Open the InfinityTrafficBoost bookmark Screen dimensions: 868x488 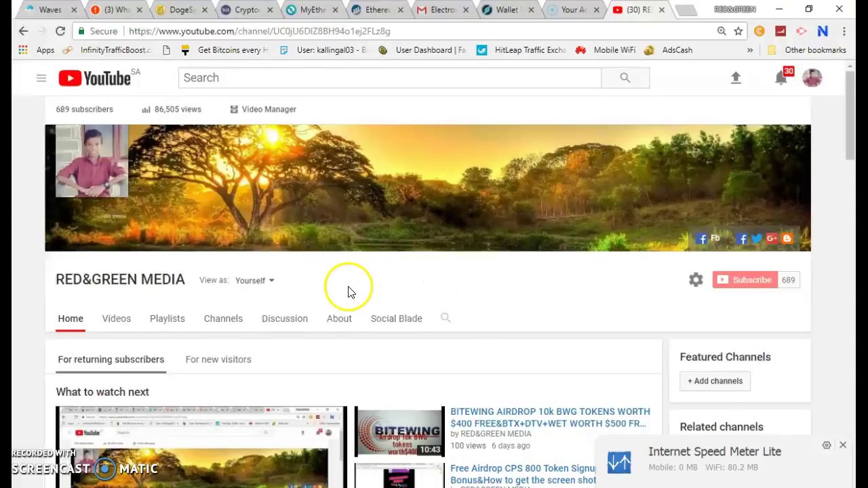[108, 50]
